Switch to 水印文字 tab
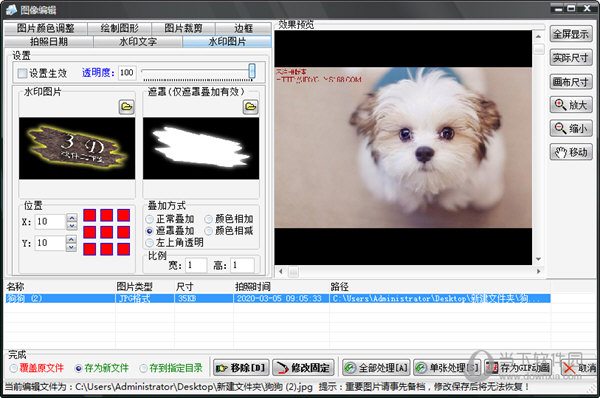 (138, 41)
